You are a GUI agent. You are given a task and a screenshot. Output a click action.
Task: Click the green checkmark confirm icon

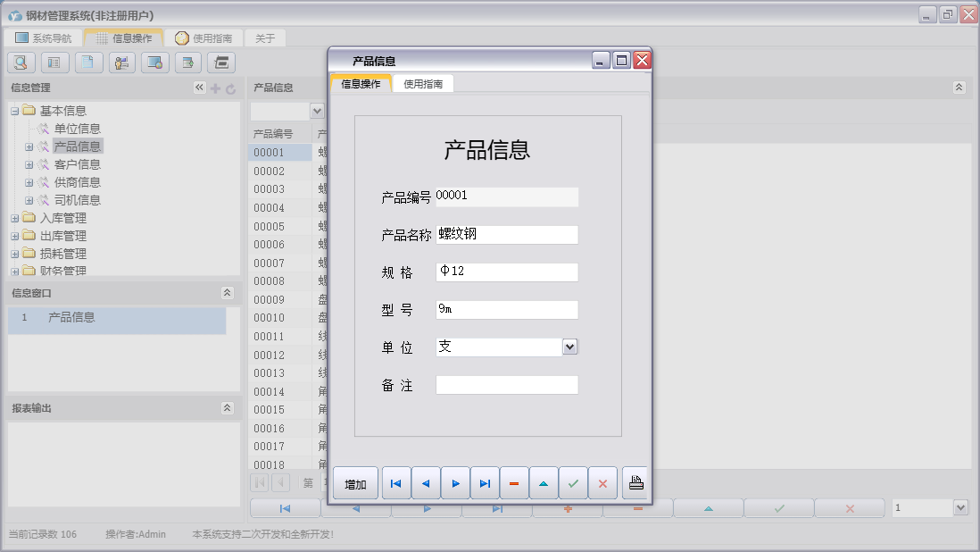point(574,482)
